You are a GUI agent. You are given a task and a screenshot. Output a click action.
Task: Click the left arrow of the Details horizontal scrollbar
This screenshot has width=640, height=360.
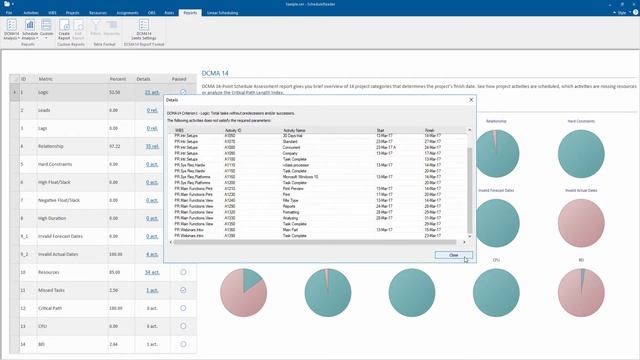[x=171, y=242]
